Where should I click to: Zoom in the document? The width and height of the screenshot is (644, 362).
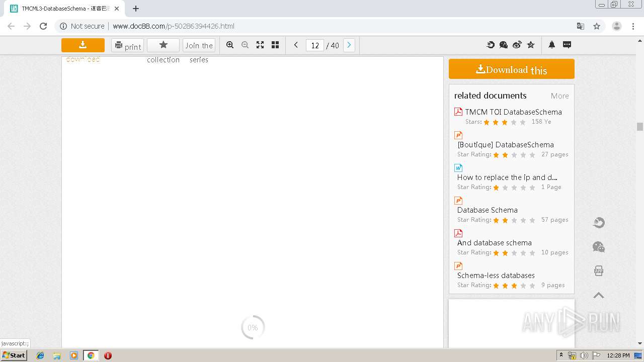click(x=230, y=45)
